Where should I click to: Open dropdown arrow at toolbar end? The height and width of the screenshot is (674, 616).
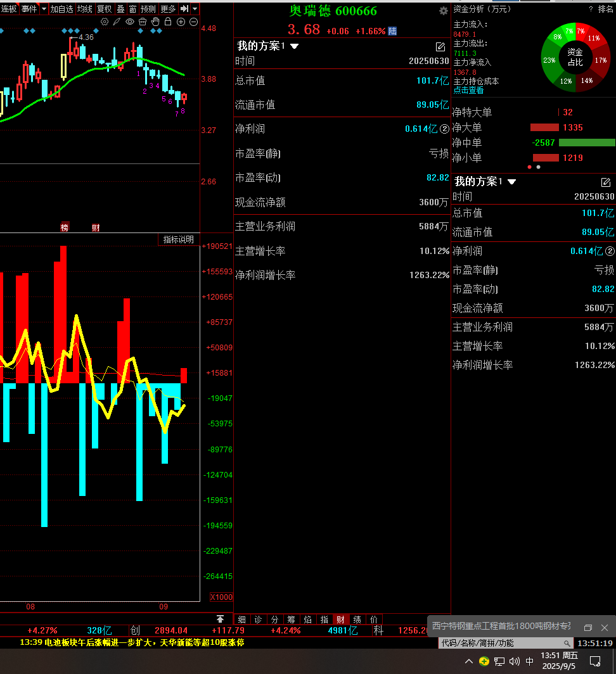[x=195, y=9]
